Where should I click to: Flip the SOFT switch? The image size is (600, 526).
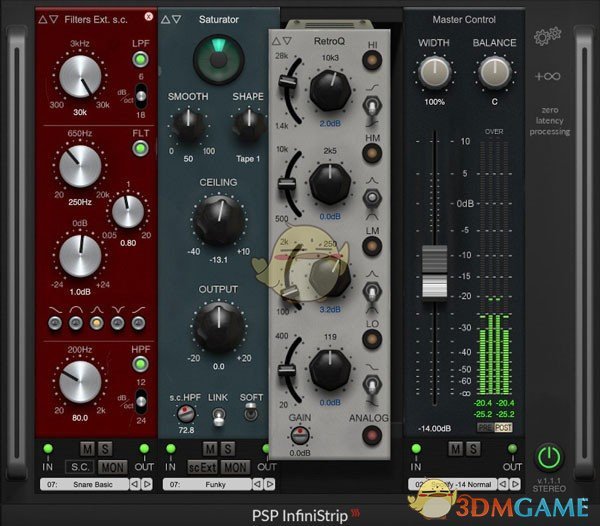[x=251, y=412]
